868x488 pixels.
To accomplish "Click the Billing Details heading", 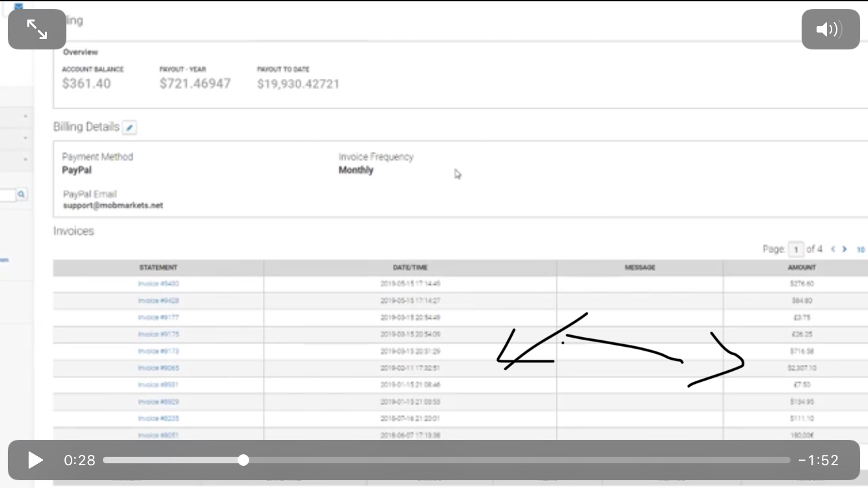I will pyautogui.click(x=87, y=127).
